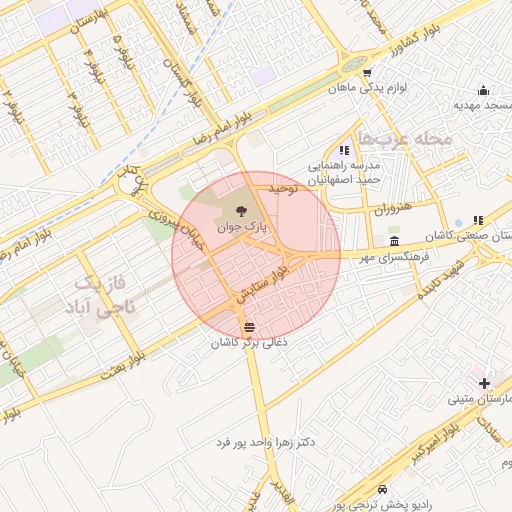Select the school icon above هنرستان صنعتی کاشان
Screen dimensions: 512x512
pyautogui.click(x=478, y=220)
